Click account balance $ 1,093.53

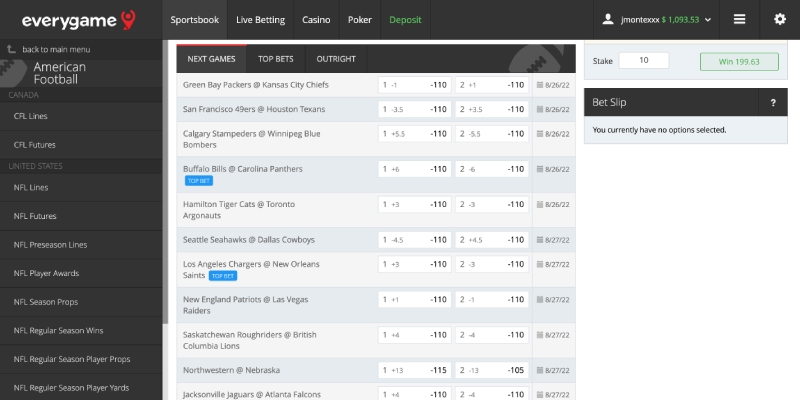tap(680, 20)
